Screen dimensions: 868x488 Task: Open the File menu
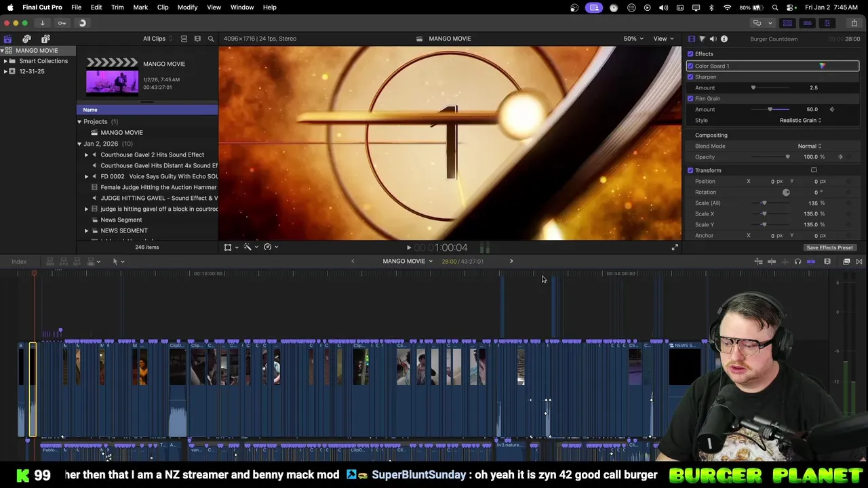click(x=77, y=7)
